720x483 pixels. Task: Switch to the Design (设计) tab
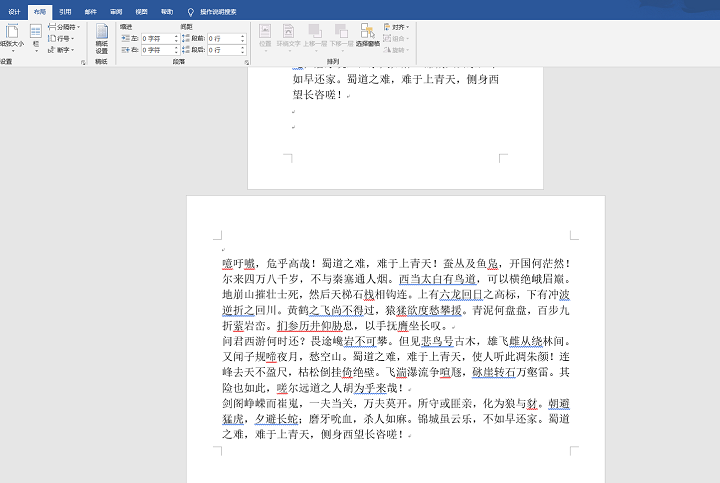pos(14,12)
